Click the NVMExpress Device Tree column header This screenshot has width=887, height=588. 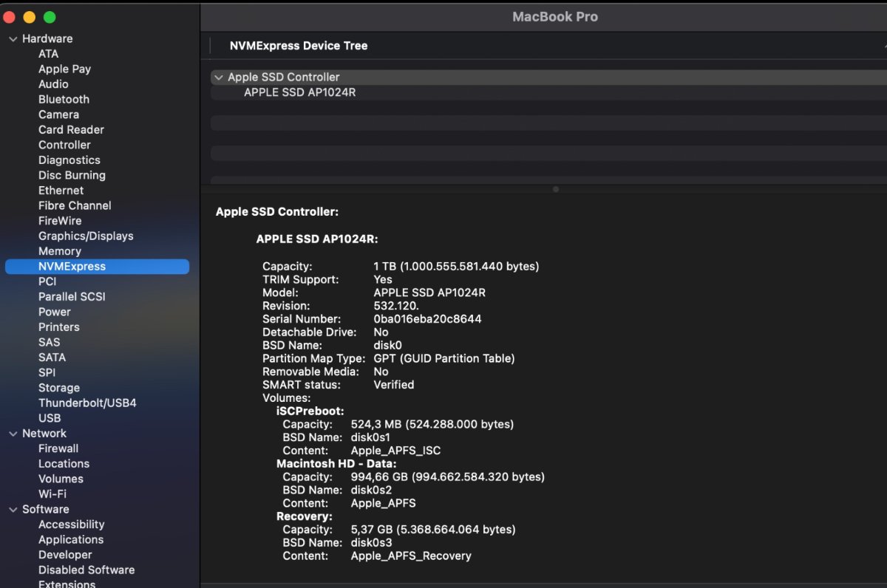[x=299, y=46]
